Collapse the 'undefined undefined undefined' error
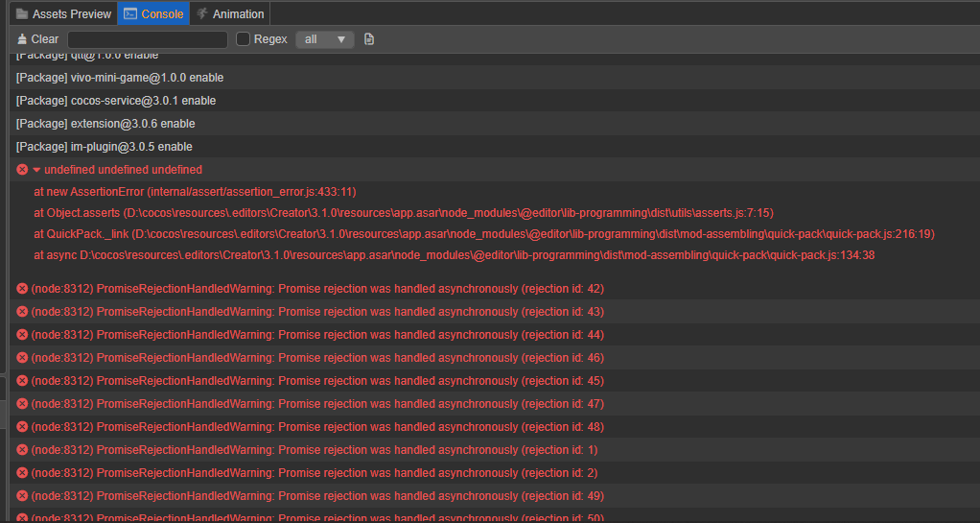This screenshot has height=523, width=980. (x=36, y=170)
